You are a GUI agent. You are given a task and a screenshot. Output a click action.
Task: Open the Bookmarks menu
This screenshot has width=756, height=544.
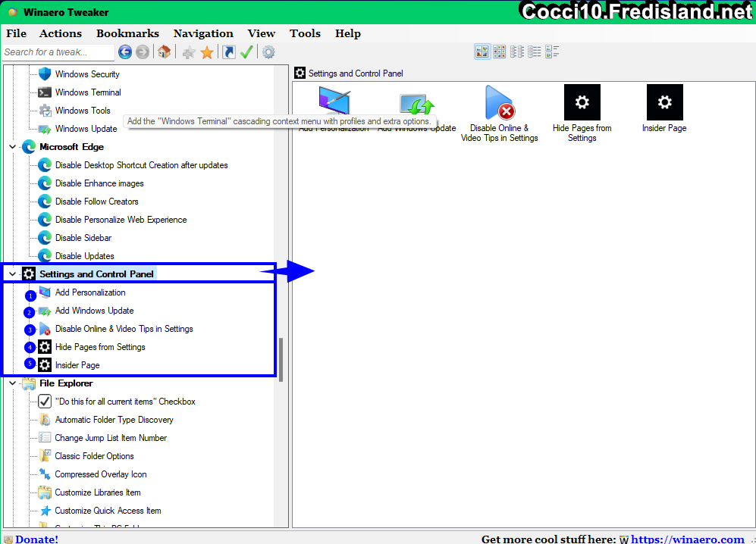pyautogui.click(x=127, y=33)
